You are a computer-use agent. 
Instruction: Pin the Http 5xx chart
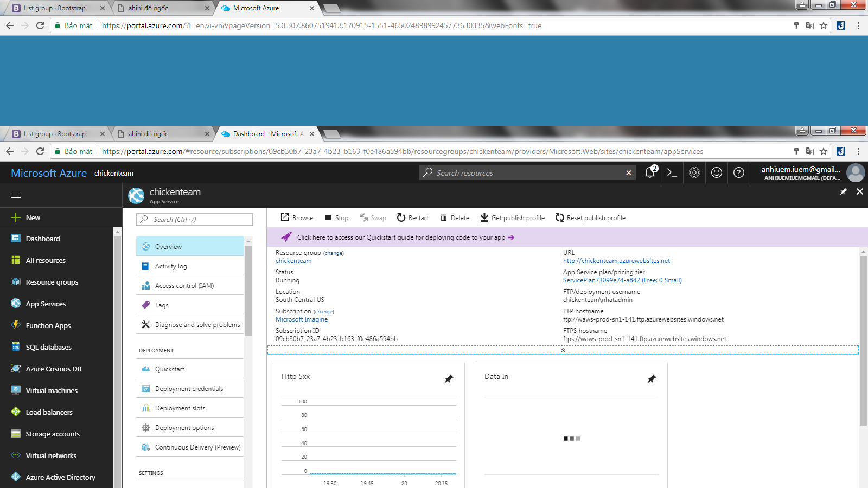449,378
